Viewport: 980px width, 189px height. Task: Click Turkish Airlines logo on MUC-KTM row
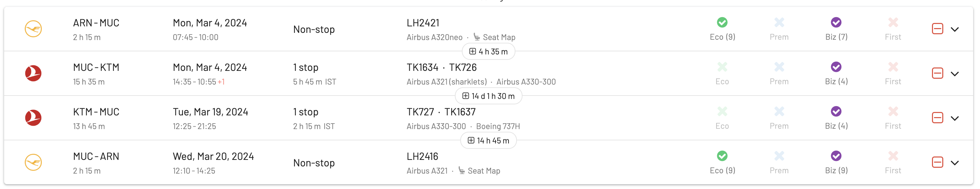pos(33,73)
